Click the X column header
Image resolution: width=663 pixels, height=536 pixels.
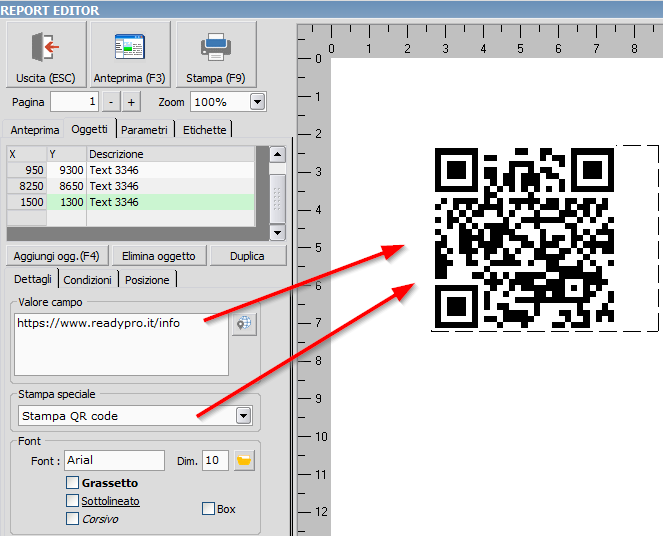(27, 154)
